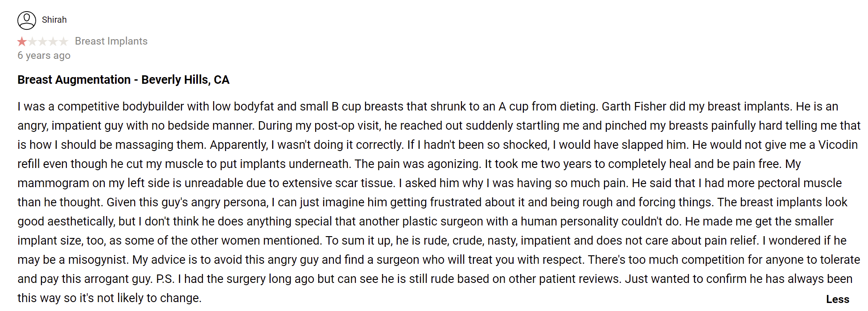
Task: Click the first filled red star
Action: [x=22, y=42]
